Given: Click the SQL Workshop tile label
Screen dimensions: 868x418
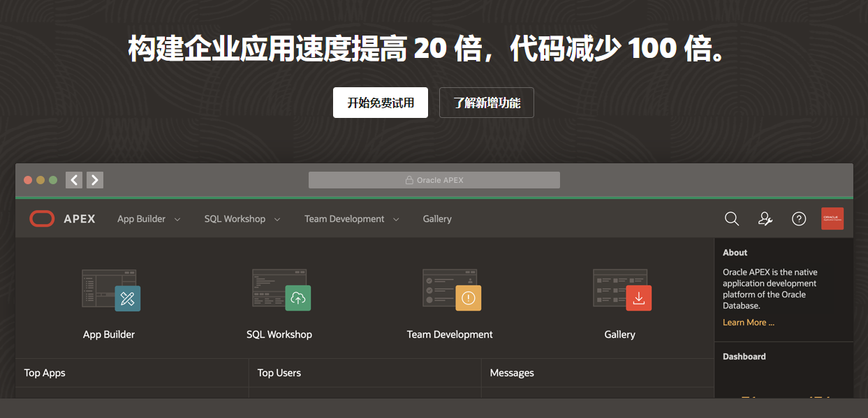Looking at the screenshot, I should click(x=279, y=334).
